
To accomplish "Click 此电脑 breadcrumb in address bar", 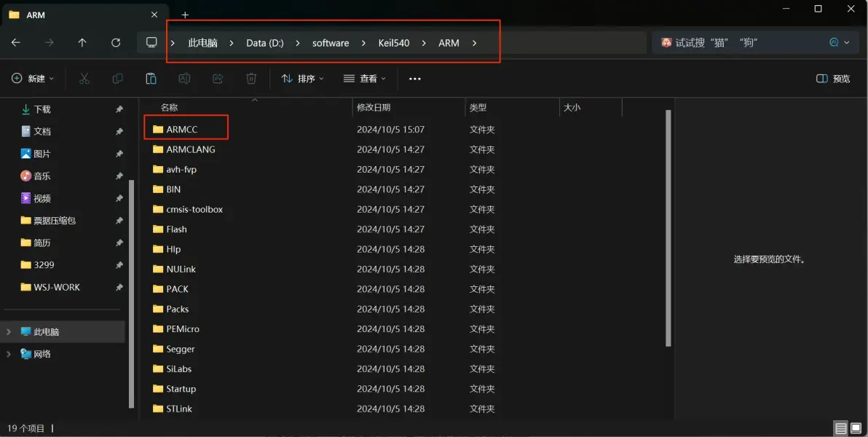I will point(202,43).
